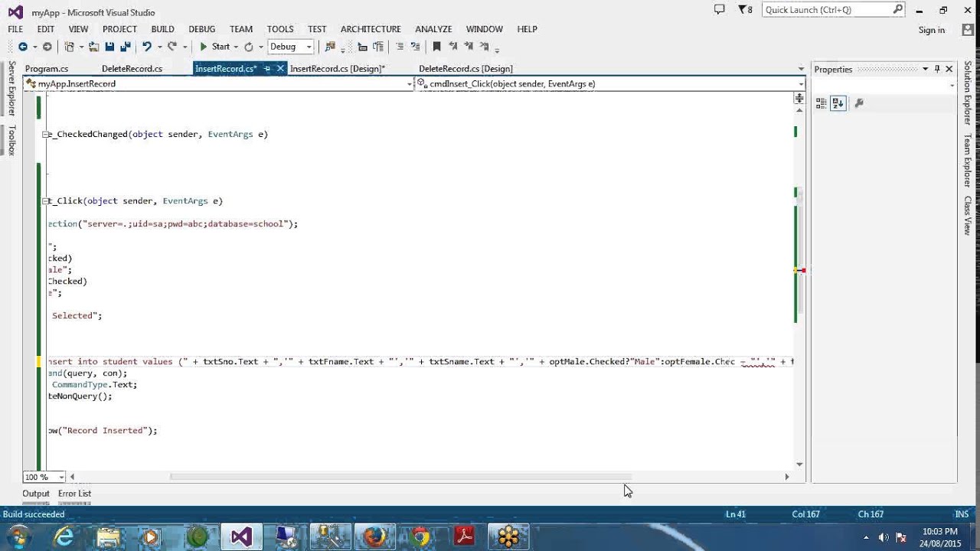Click the editor scroll-down arrow

[x=799, y=464]
